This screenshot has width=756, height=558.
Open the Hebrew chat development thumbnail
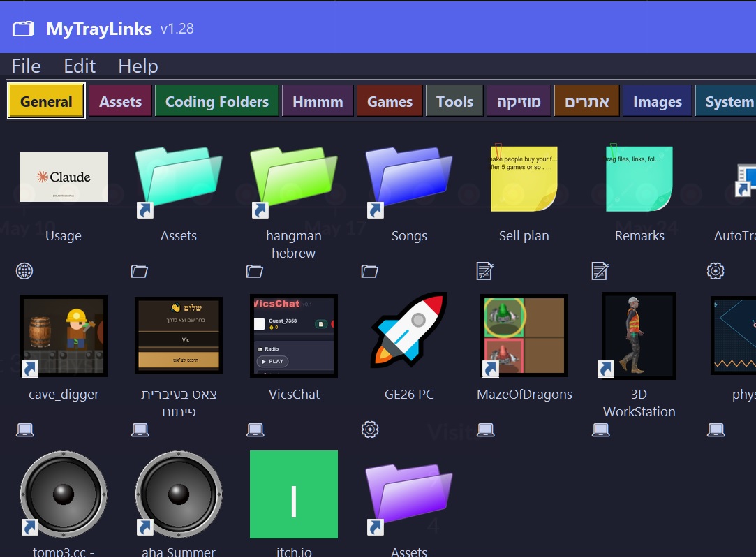(x=179, y=336)
